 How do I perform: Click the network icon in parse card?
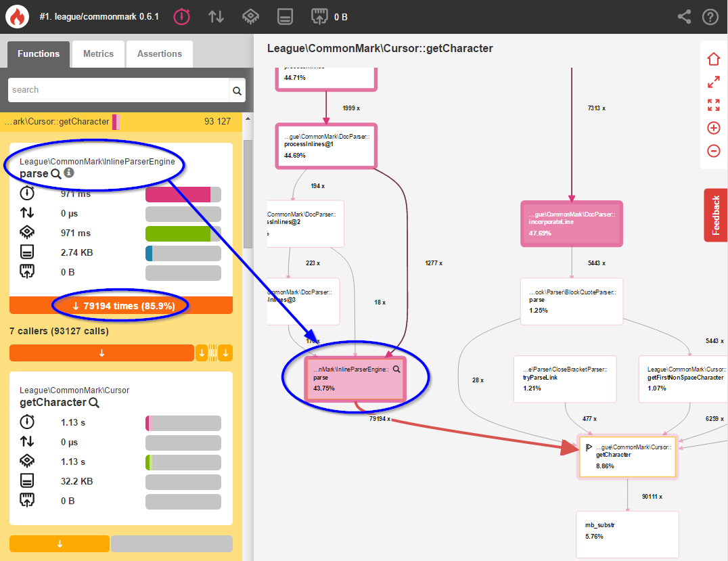(x=27, y=271)
